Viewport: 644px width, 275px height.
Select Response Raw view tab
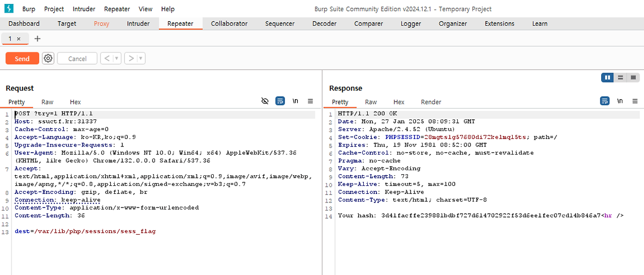click(371, 102)
